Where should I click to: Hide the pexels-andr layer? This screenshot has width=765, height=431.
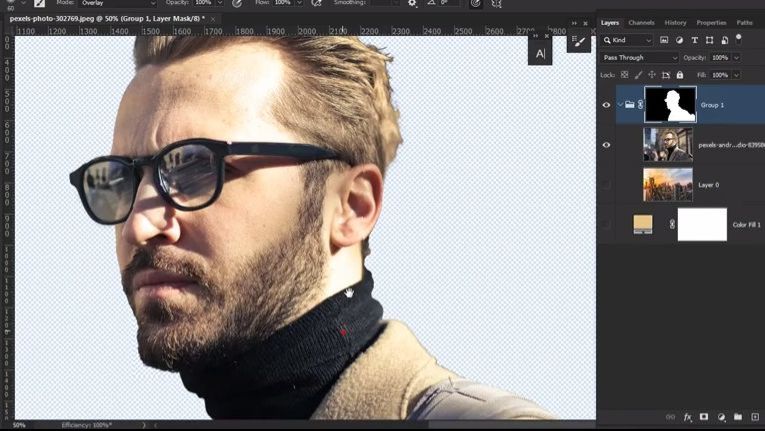click(606, 145)
